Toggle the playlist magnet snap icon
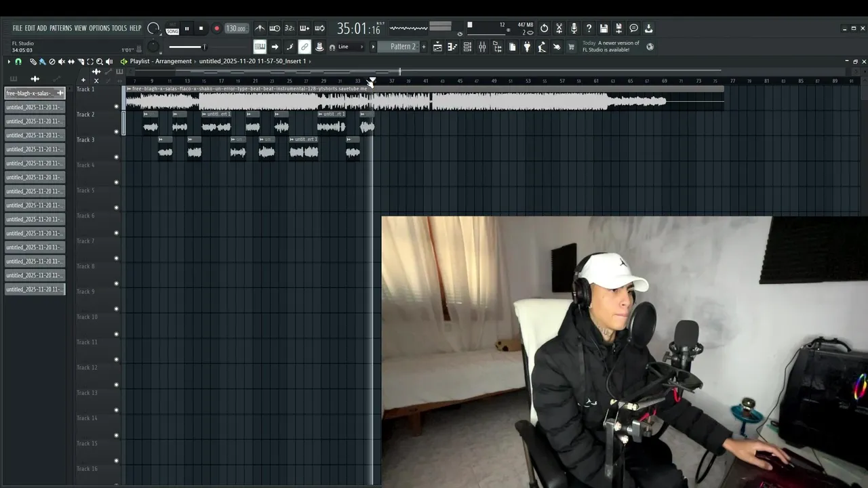The height and width of the screenshot is (488, 868). coord(18,62)
